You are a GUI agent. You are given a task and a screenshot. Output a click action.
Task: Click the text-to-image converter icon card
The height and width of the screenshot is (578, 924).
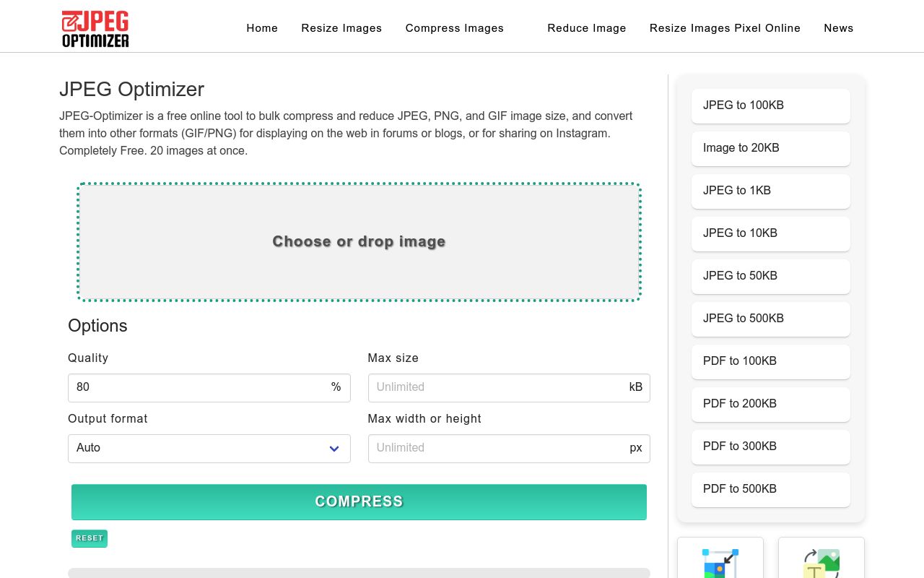coord(821,564)
